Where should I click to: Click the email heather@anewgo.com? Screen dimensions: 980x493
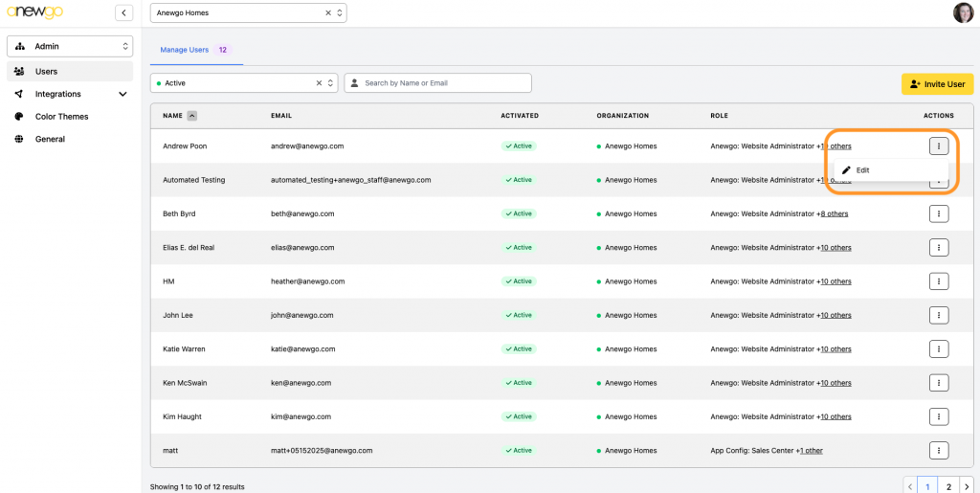308,281
